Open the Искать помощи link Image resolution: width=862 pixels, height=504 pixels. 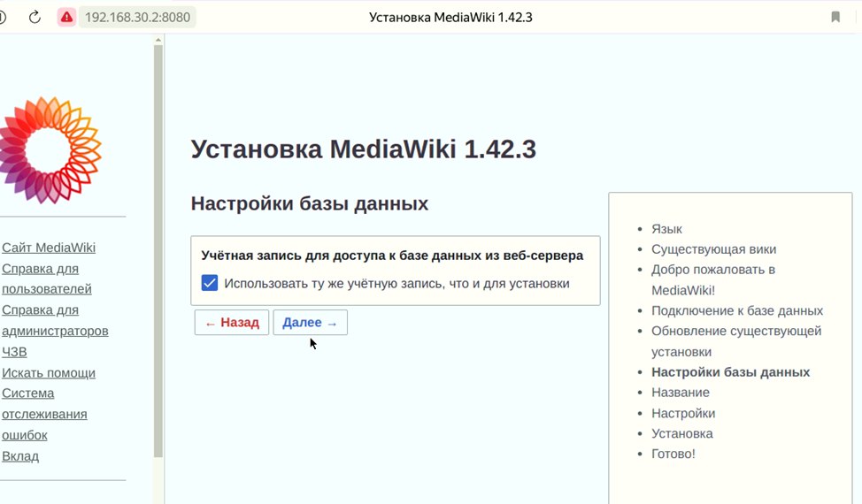point(49,373)
